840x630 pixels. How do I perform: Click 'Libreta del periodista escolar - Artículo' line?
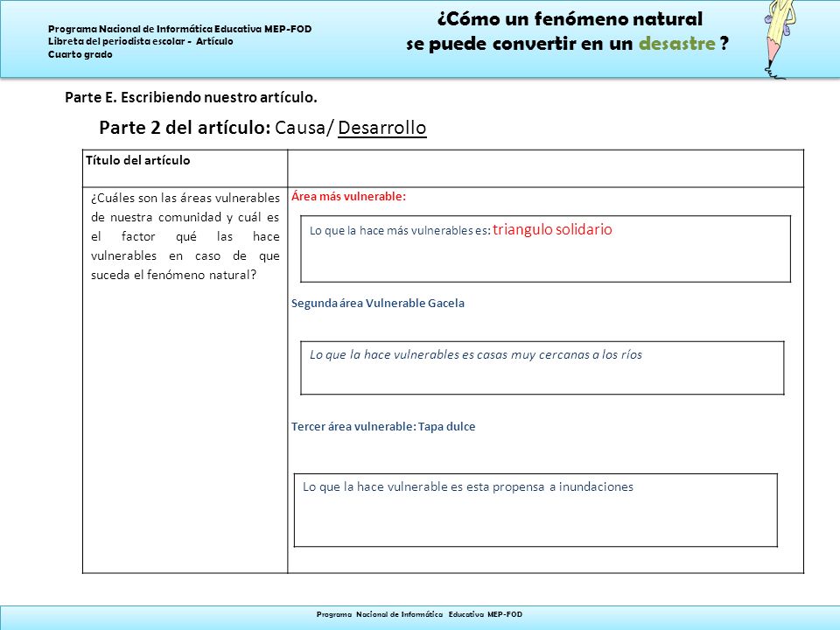pyautogui.click(x=140, y=41)
